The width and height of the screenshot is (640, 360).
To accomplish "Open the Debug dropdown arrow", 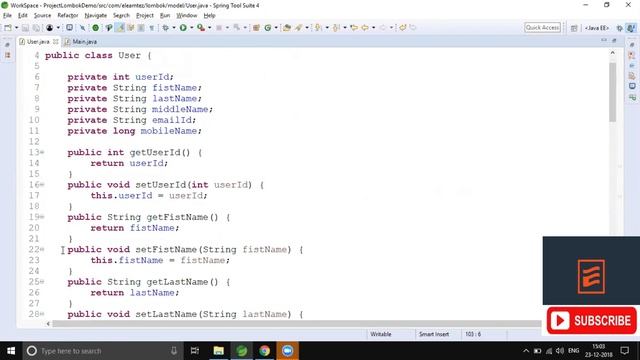I will 173,28.
